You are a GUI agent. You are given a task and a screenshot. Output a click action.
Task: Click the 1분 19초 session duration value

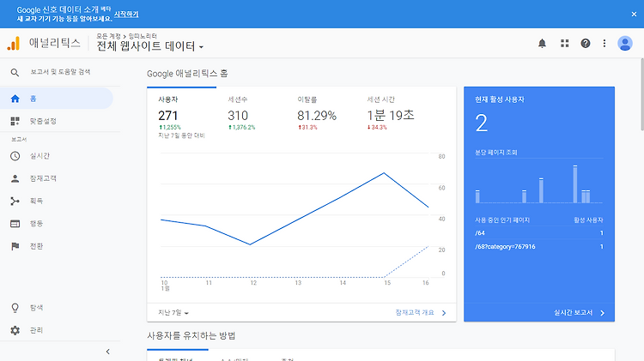tap(390, 116)
